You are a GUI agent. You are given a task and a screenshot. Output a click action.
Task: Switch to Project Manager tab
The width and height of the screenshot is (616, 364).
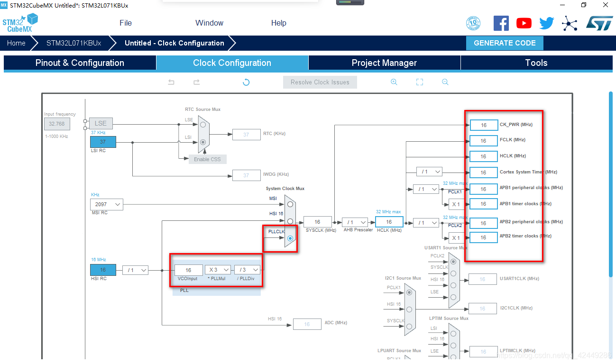coord(384,63)
